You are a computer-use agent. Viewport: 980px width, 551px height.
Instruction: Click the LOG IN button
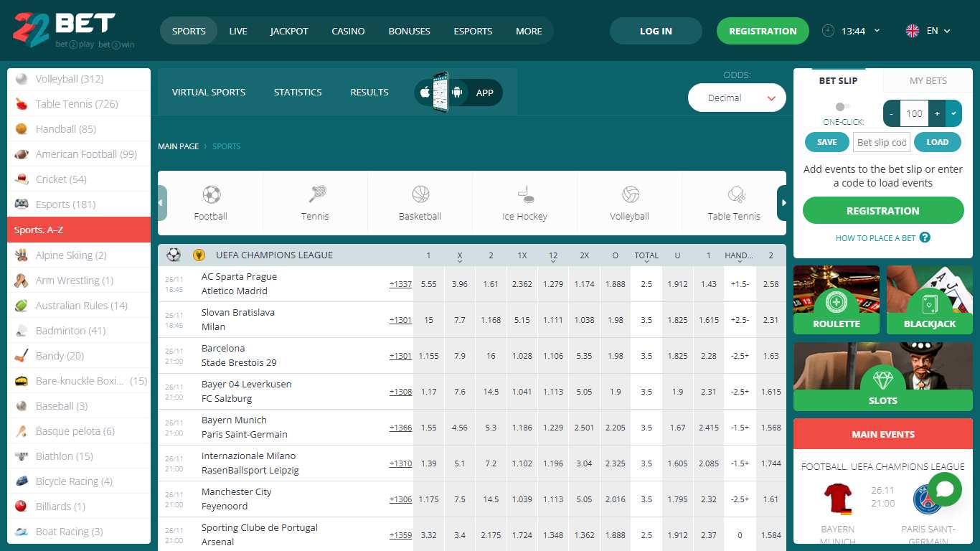(656, 31)
